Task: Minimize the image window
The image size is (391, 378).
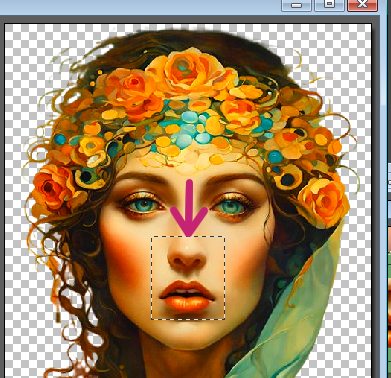Action: tap(296, 5)
